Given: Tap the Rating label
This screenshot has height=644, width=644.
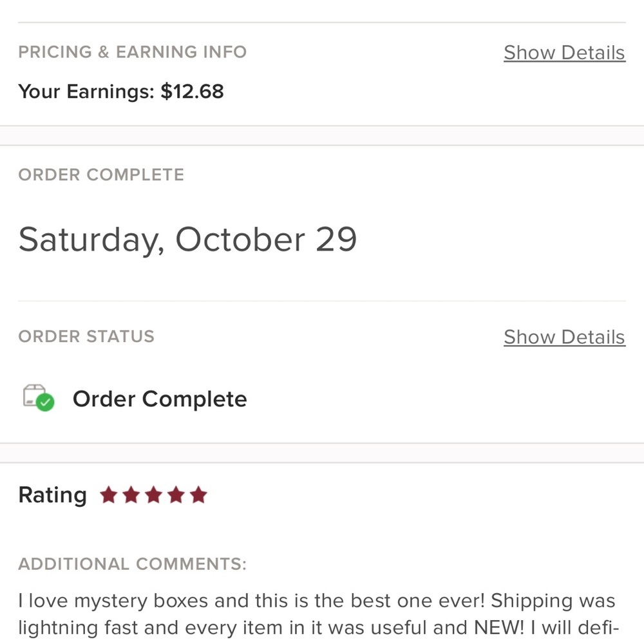Looking at the screenshot, I should click(x=52, y=495).
